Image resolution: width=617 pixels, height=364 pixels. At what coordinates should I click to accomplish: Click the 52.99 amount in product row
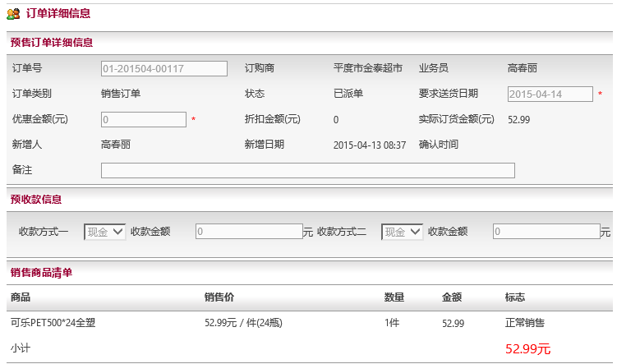tap(453, 324)
